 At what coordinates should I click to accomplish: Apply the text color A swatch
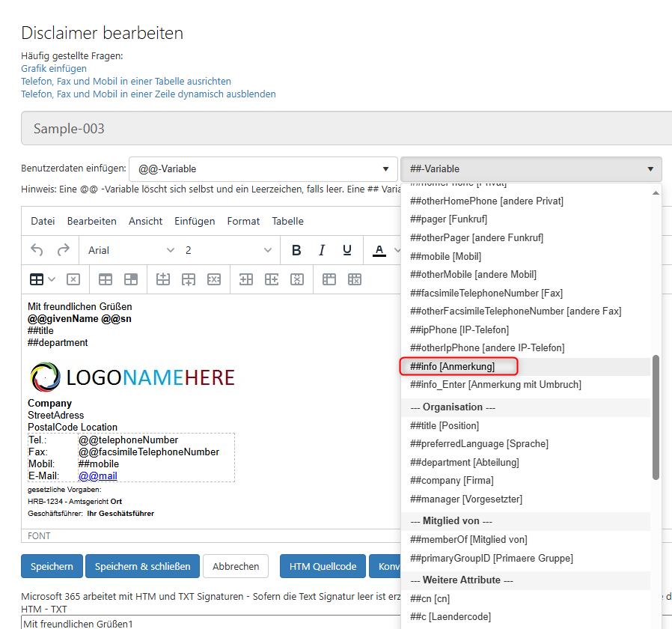pyautogui.click(x=379, y=250)
